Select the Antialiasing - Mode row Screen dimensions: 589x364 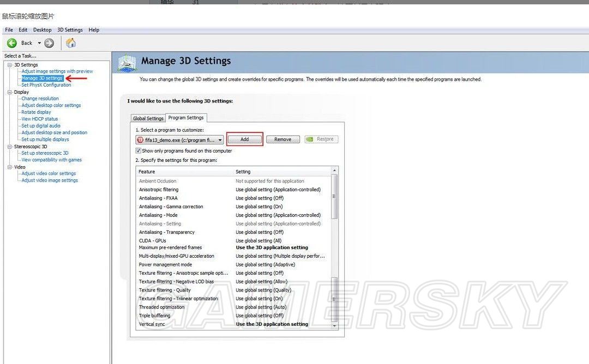point(233,215)
